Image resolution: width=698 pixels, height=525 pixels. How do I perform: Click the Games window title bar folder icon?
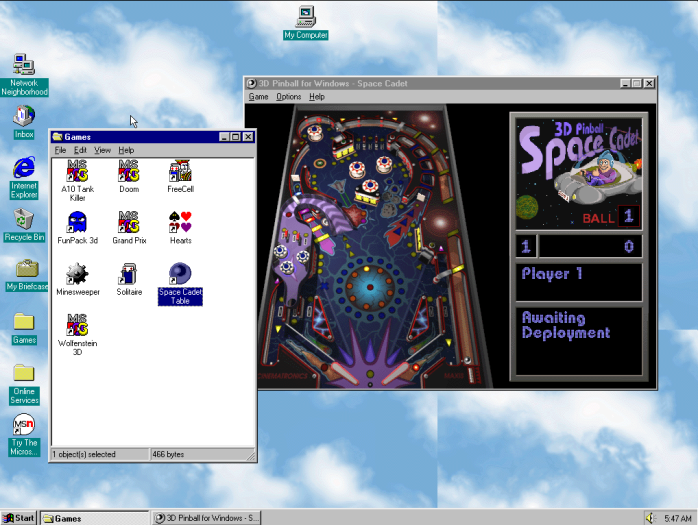pyautogui.click(x=57, y=137)
